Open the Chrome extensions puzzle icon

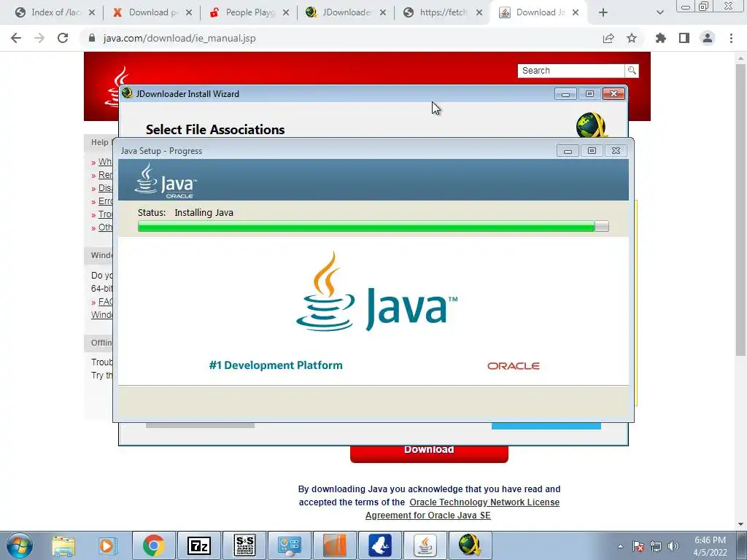point(660,38)
